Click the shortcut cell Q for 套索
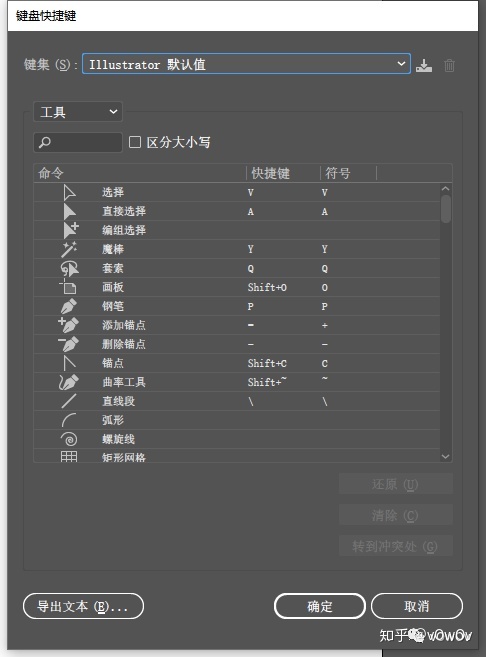 pyautogui.click(x=251, y=269)
